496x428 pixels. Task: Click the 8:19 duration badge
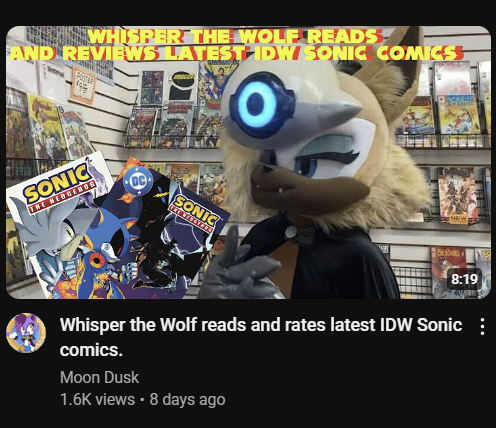click(x=464, y=279)
